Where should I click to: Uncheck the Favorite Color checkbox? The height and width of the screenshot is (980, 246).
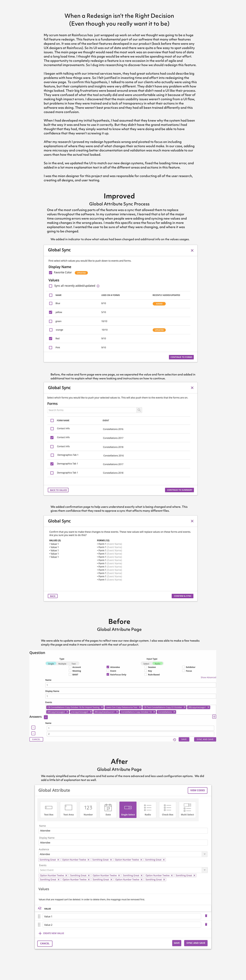pos(51,273)
